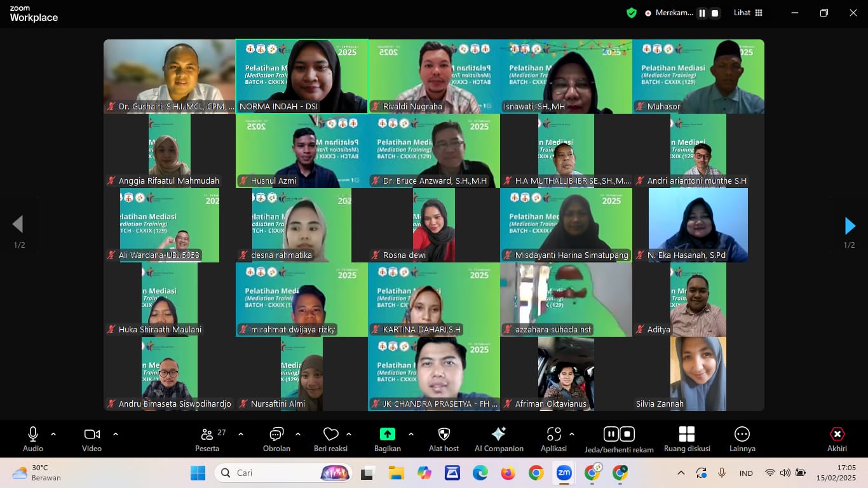Screen dimensions: 868x488
Task: Open the Lihat view layout menu
Action: pos(748,13)
